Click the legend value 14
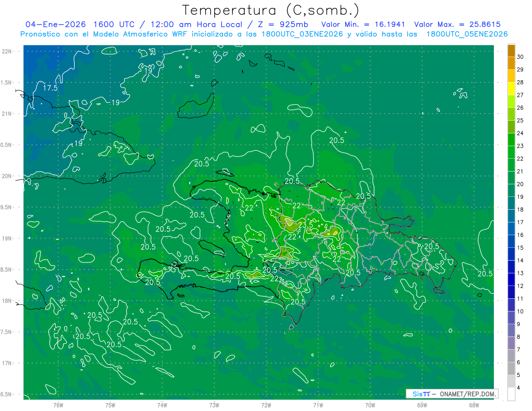This screenshot has width=532, height=411. coord(520,261)
